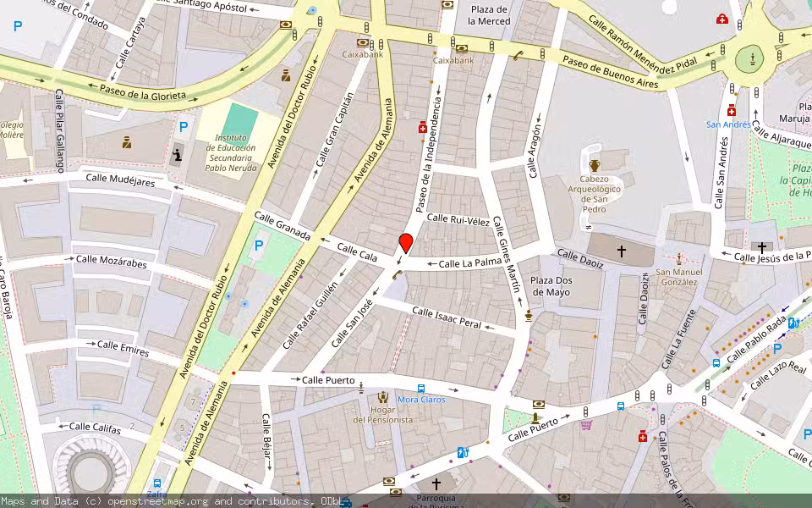Image resolution: width=812 pixels, height=508 pixels.
Task: Click the shopping cart supermarket icon
Action: coord(586,425)
